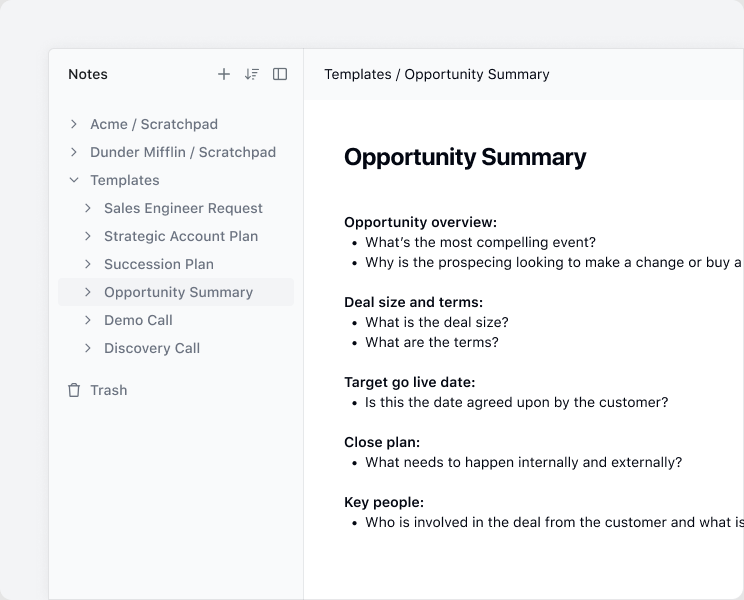
Task: Open the Demo Call template
Action: [x=138, y=320]
